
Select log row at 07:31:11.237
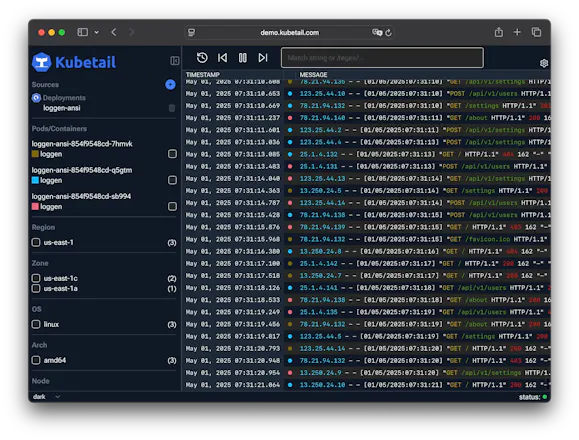click(x=367, y=118)
